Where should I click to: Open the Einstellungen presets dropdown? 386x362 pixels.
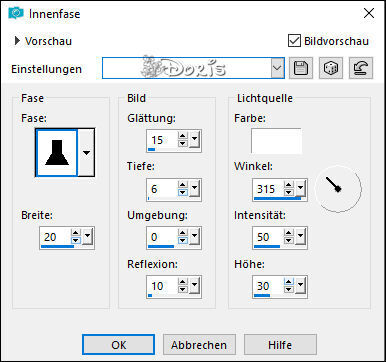click(277, 68)
